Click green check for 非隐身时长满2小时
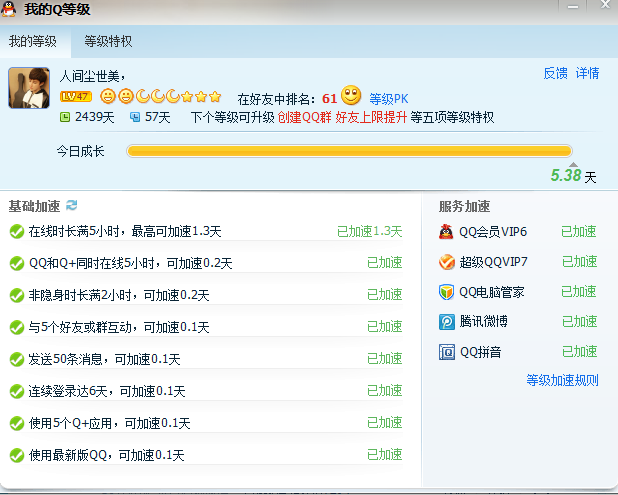The height and width of the screenshot is (495, 618). [x=17, y=295]
